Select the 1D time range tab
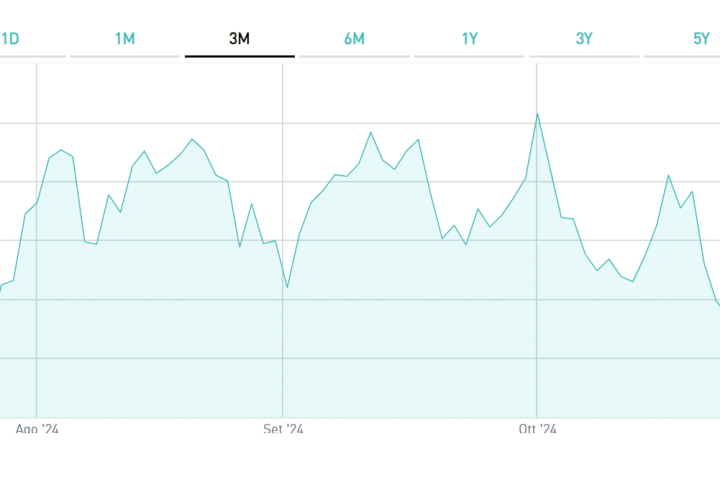Image resolution: width=720 pixels, height=480 pixels. 10,39
